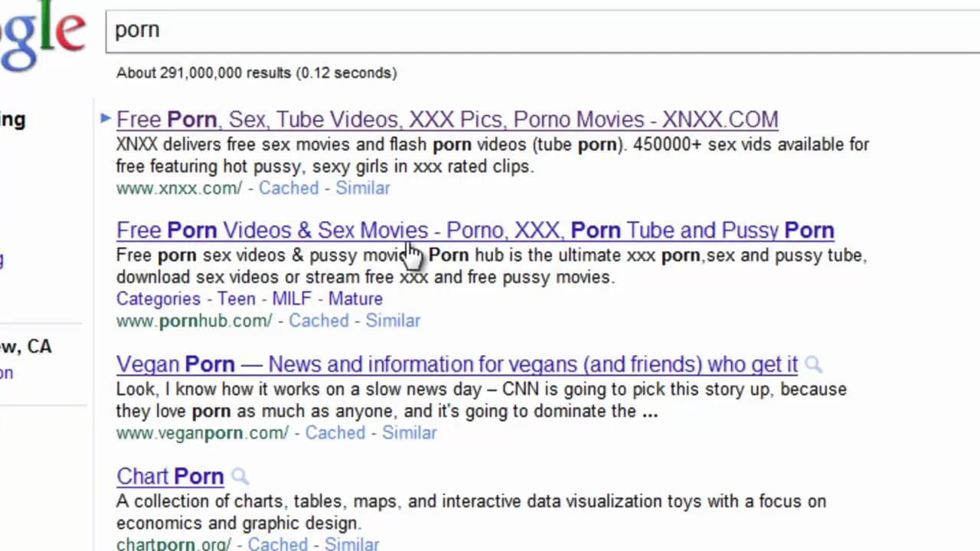Open the Vegan Porn news result title

457,364
